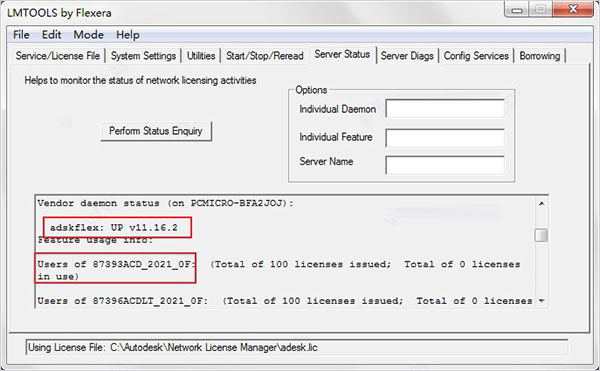Switch to Service/License File tab
This screenshot has width=600, height=371.
point(58,56)
